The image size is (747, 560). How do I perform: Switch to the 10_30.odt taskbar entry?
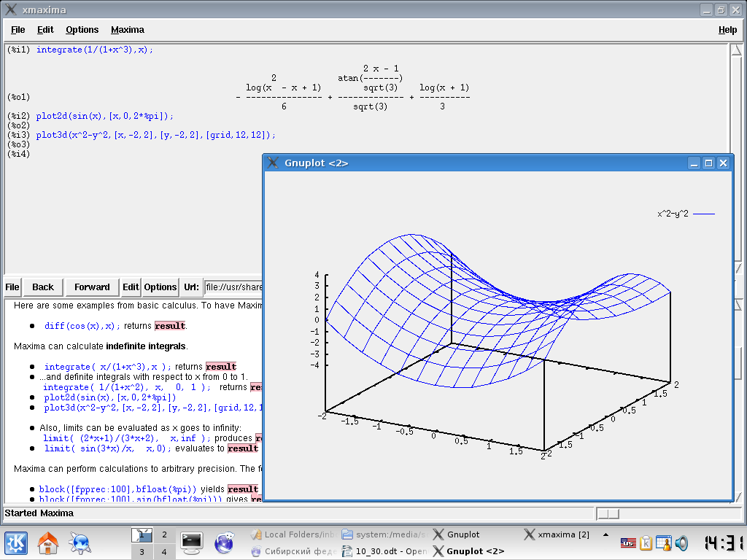(385, 551)
